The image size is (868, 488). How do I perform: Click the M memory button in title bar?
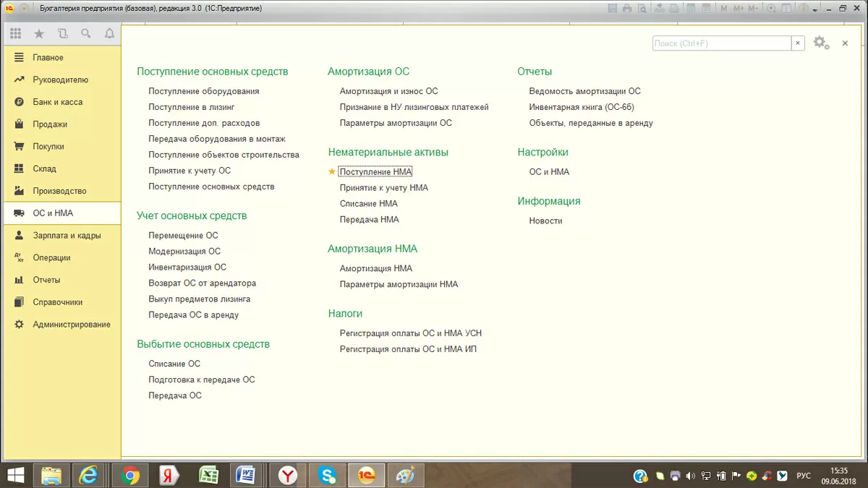tap(723, 9)
